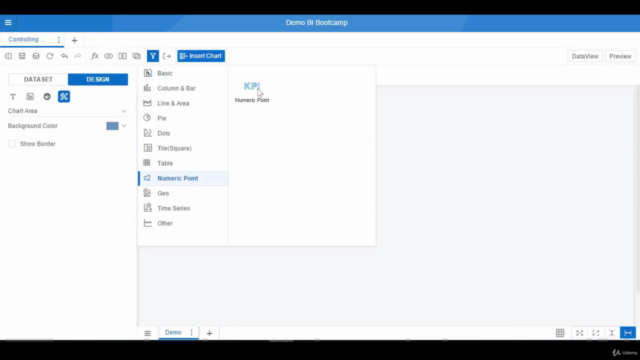
Task: Select the round dark design icon
Action: click(47, 97)
